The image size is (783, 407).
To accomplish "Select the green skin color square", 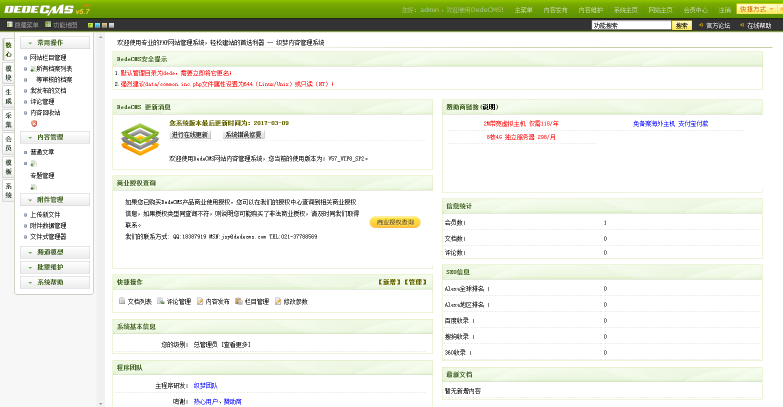I will pos(90,25).
